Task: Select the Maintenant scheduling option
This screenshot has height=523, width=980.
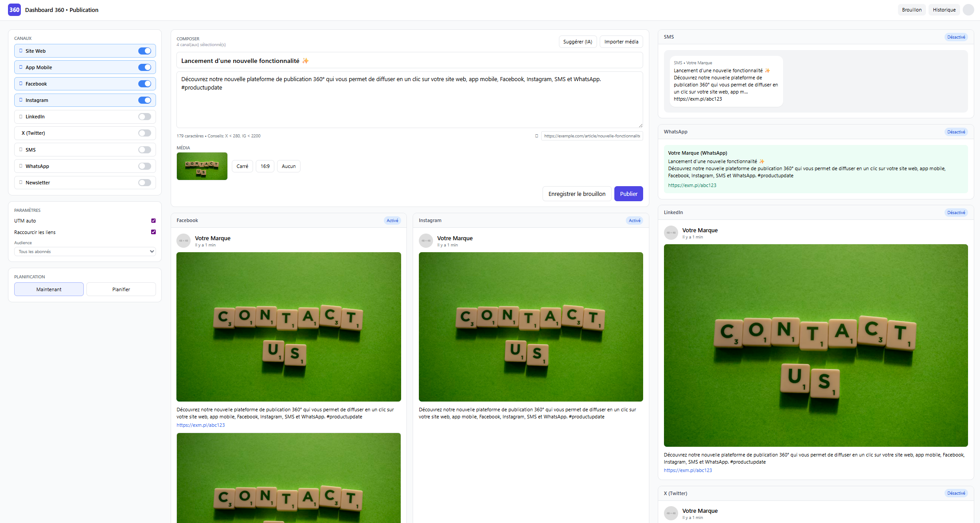Action: (49, 289)
